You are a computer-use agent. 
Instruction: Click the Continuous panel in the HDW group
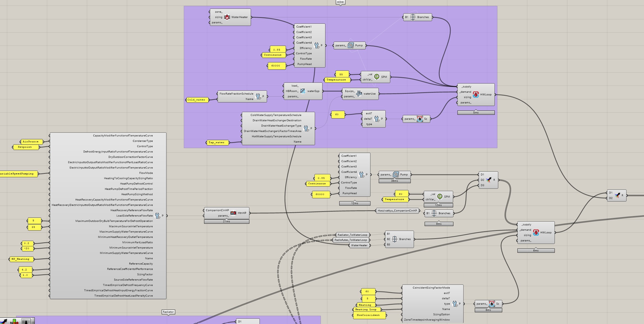[274, 55]
